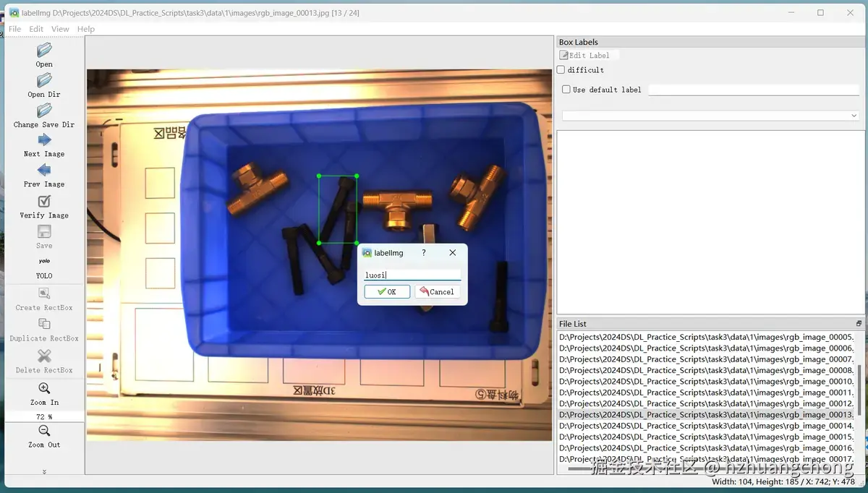Screen dimensions: 868x493
Task: Click the Open file icon
Action: [x=44, y=50]
